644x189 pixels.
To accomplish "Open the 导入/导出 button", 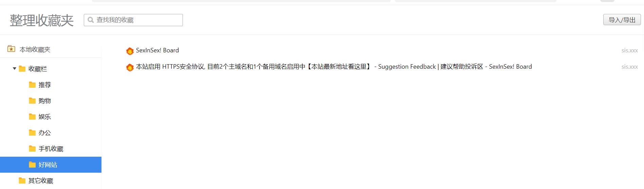I will click(x=622, y=20).
